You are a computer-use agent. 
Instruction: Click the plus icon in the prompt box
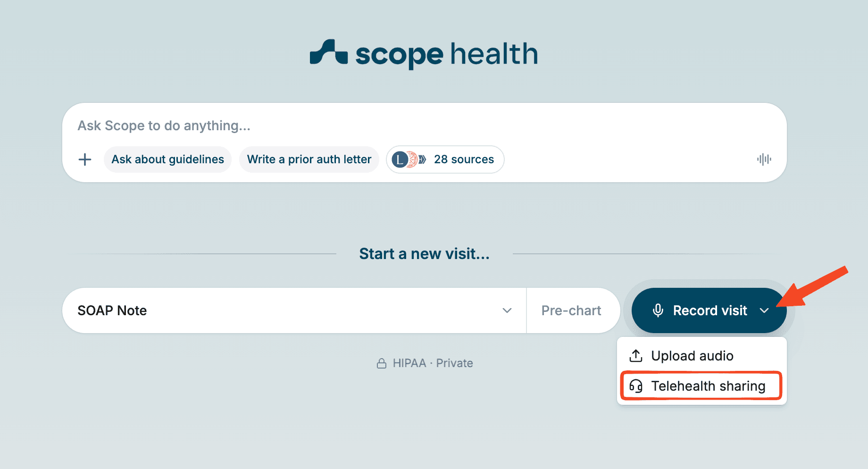coord(85,159)
